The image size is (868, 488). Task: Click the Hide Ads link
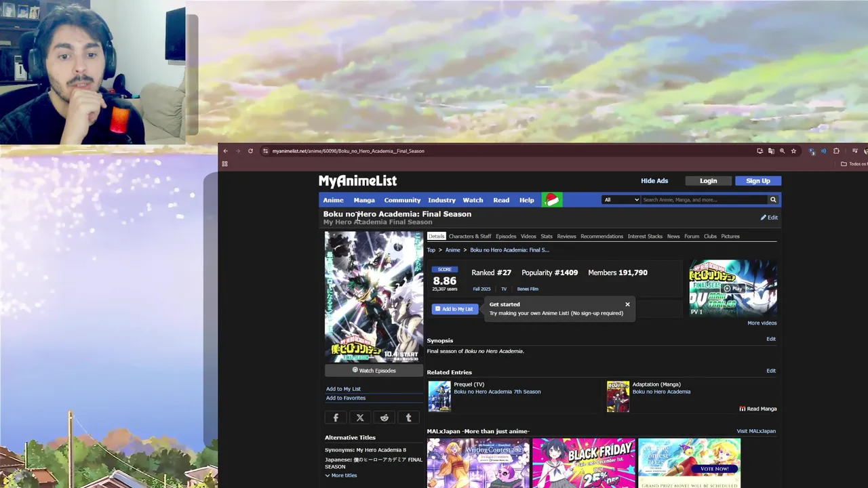[x=654, y=181]
